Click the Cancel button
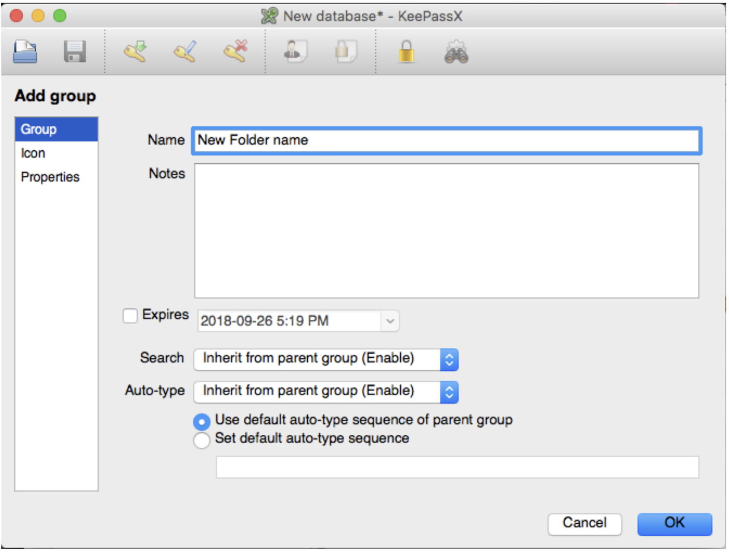The height and width of the screenshot is (560, 729). click(585, 523)
